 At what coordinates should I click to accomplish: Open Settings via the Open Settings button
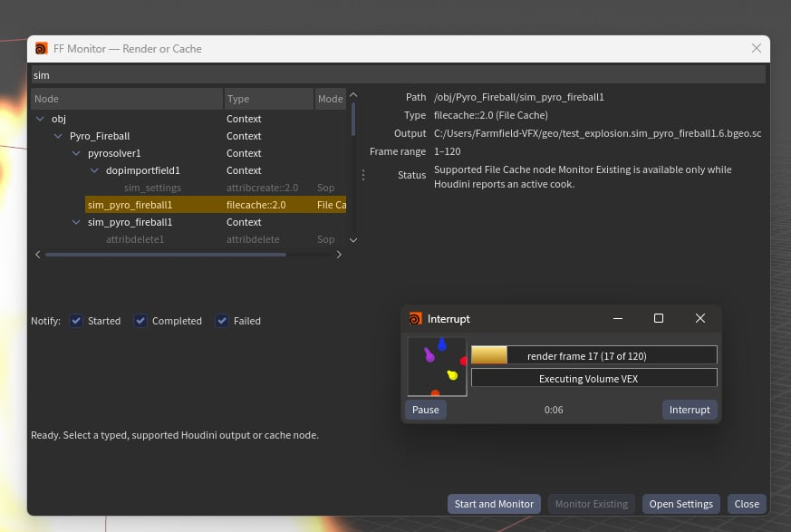click(681, 504)
